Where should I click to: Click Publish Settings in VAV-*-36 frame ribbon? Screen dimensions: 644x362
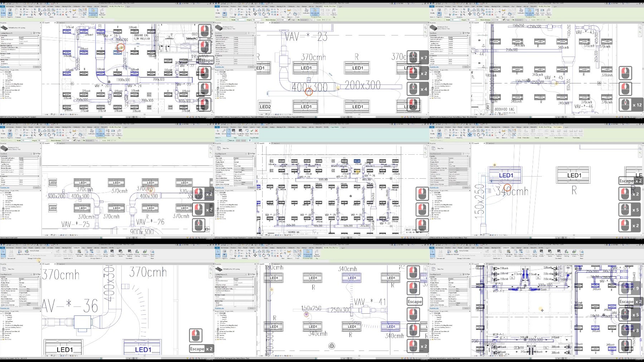pos(106,254)
